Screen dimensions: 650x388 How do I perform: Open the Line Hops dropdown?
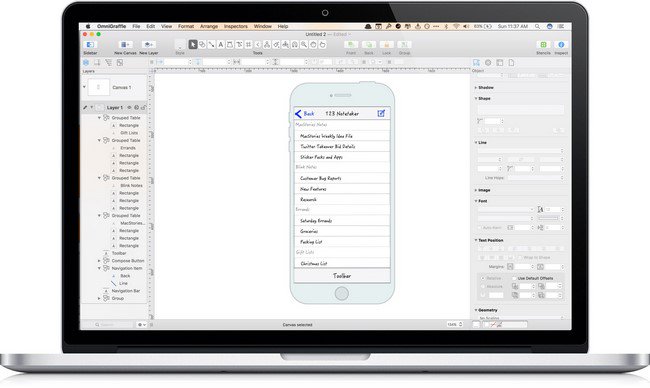point(536,178)
